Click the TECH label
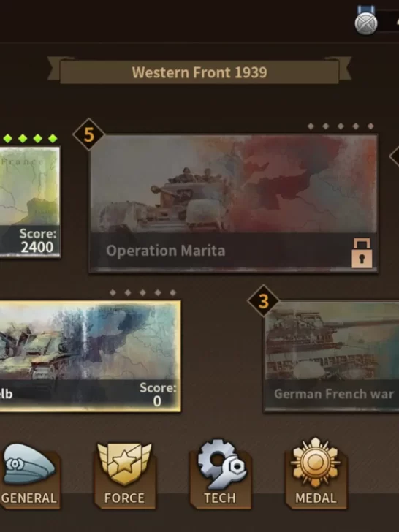The height and width of the screenshot is (532, 399). click(220, 498)
